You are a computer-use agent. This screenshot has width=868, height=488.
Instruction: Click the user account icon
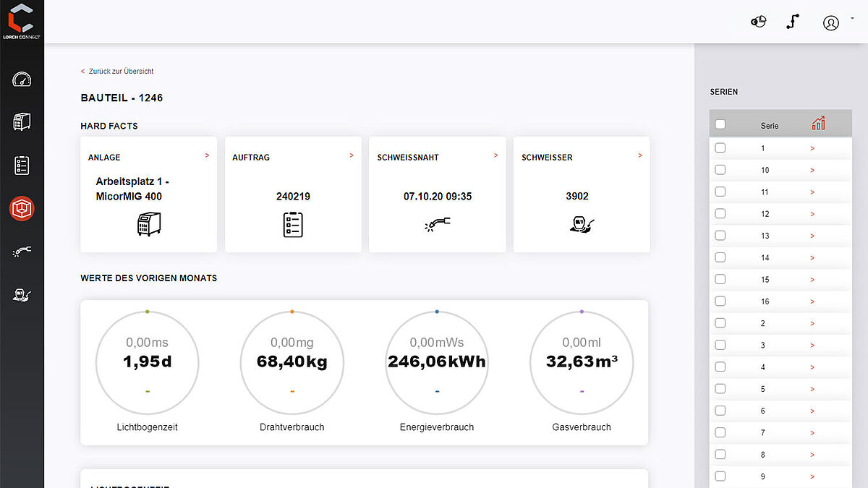pyautogui.click(x=830, y=23)
